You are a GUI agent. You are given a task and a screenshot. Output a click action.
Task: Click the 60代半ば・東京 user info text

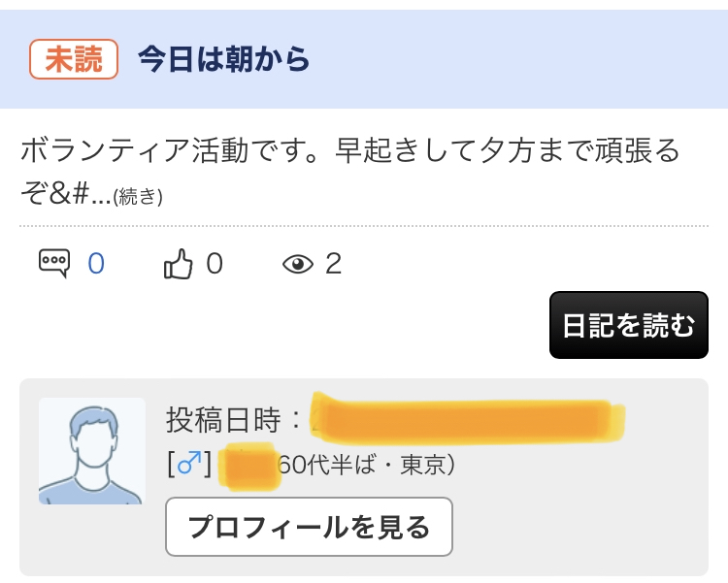click(x=367, y=465)
